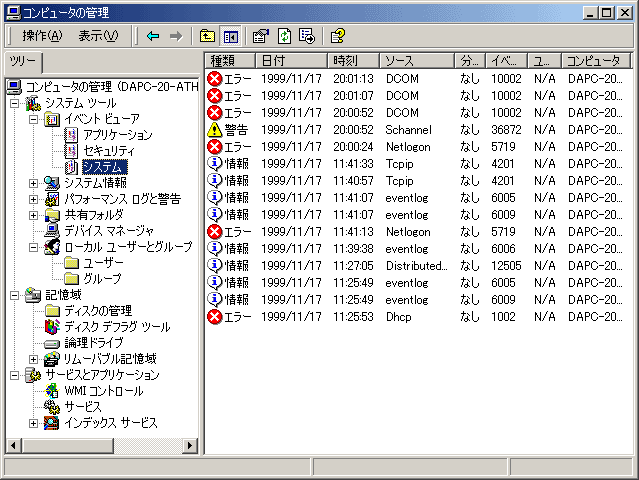
Task: Click the システム情報 tree icon
Action: (52, 183)
